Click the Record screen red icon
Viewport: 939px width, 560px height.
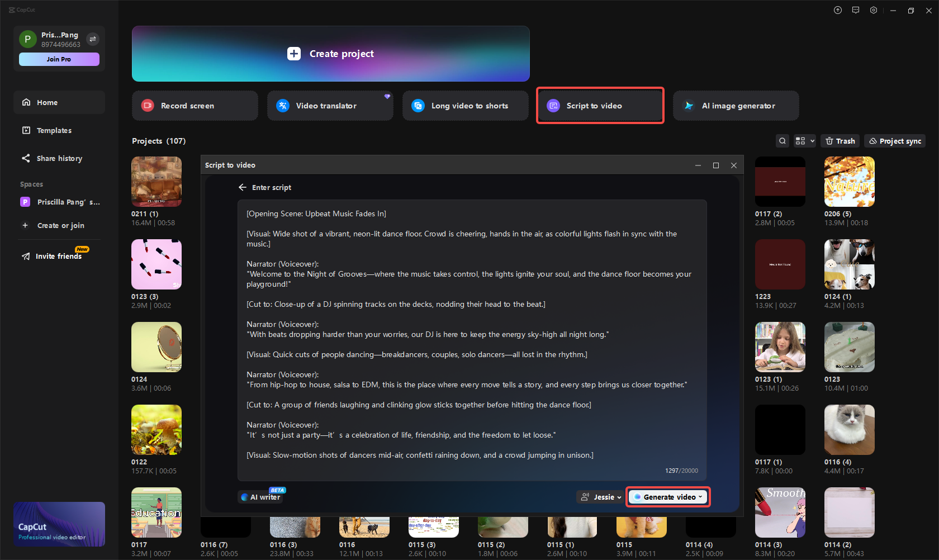pyautogui.click(x=148, y=106)
